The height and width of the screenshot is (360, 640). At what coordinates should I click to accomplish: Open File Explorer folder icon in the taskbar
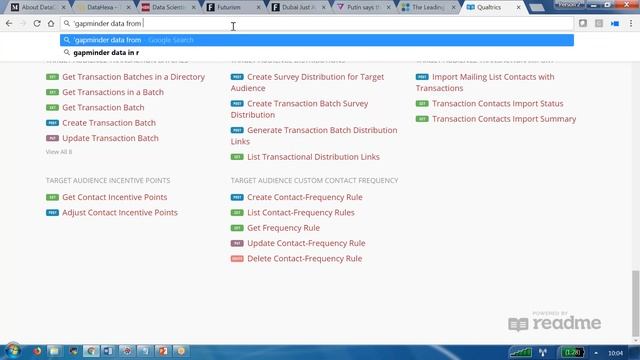click(x=54, y=351)
